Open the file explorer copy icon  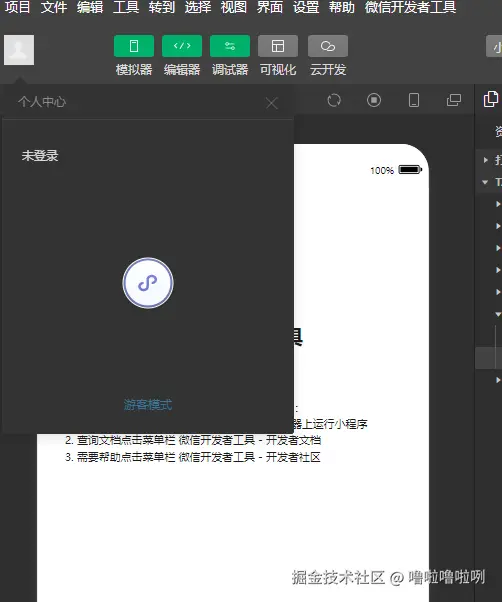pos(491,99)
